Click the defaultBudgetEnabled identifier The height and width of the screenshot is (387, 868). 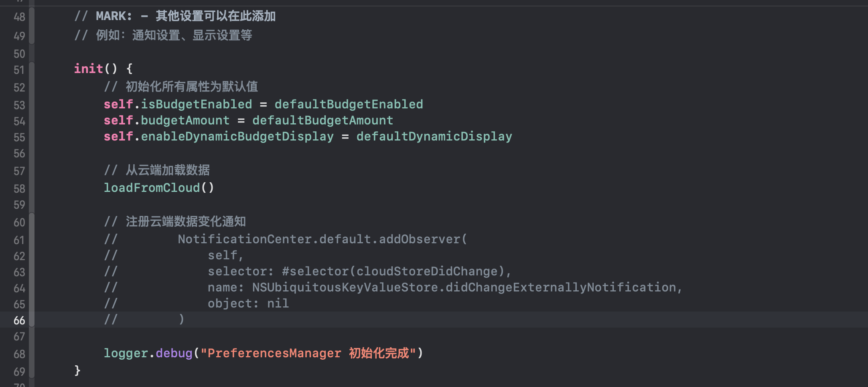(348, 104)
